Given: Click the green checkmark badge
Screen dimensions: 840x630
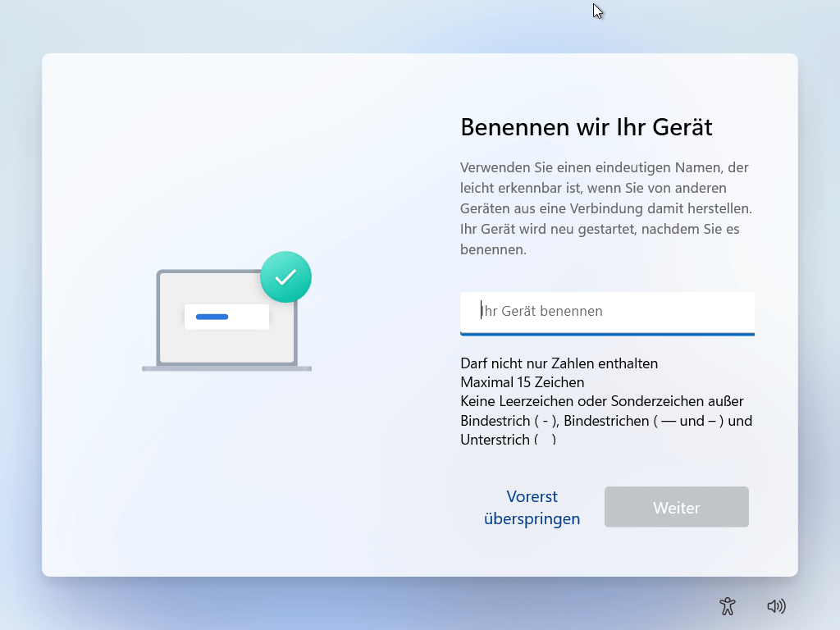Looking at the screenshot, I should 285,277.
